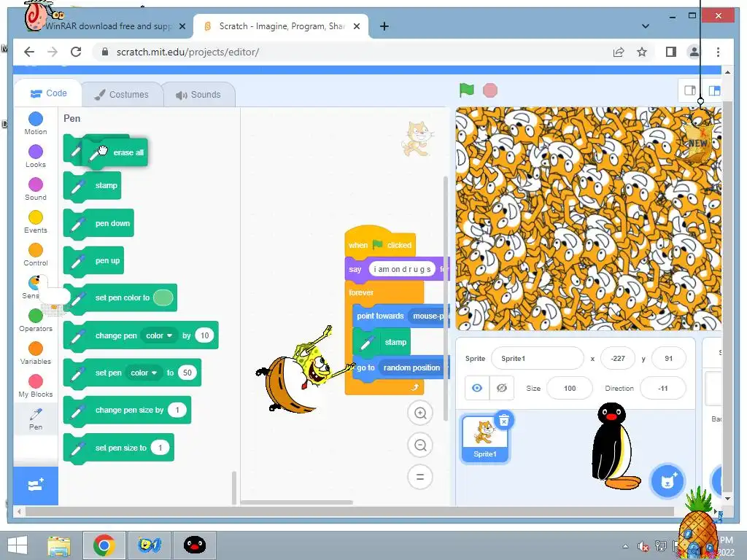Switch to large stage layout
The image size is (747, 560).
(714, 90)
